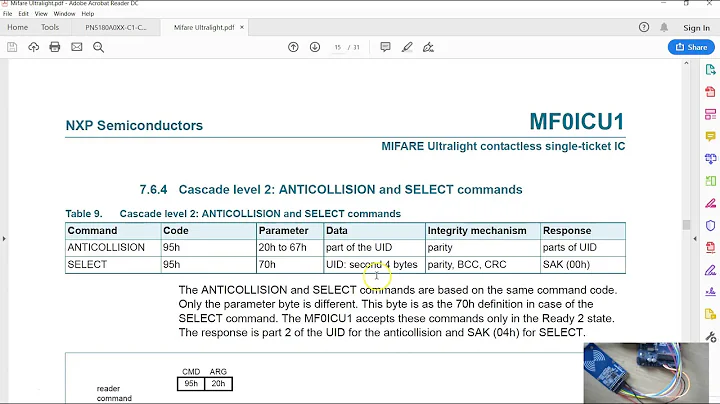Click the upload to cloud icon
Viewport: 720px width, 404px height.
tap(34, 47)
